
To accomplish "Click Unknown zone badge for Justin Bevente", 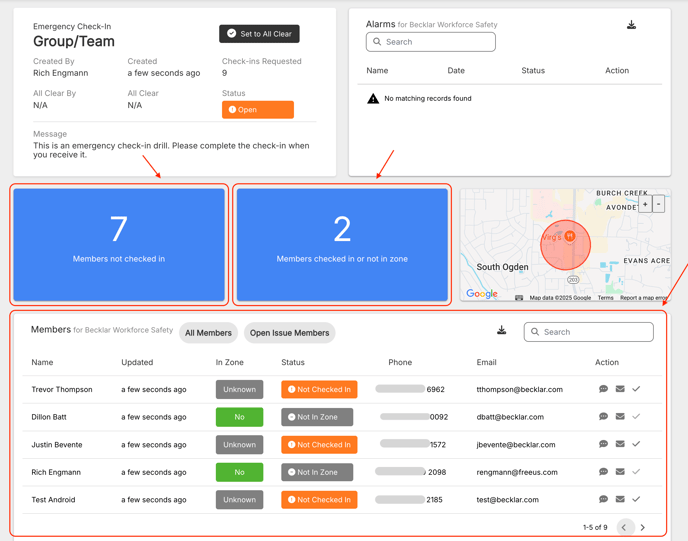I will coord(240,445).
